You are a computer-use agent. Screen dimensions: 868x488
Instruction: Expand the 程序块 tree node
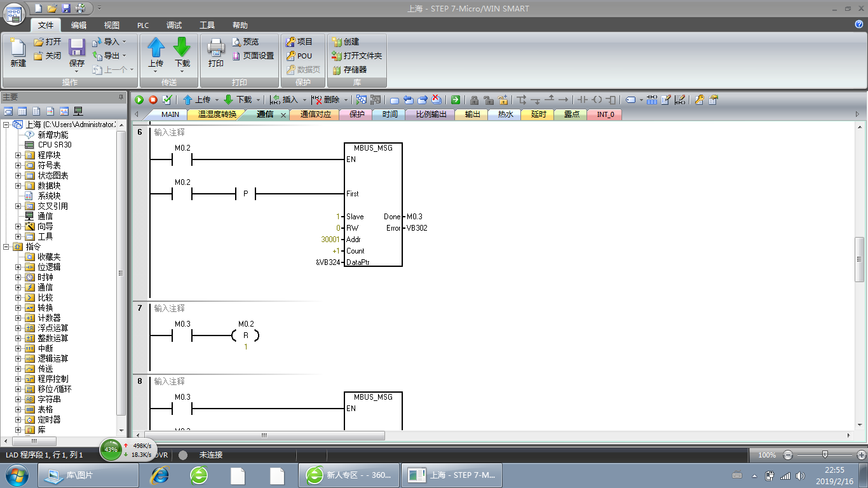(18, 155)
